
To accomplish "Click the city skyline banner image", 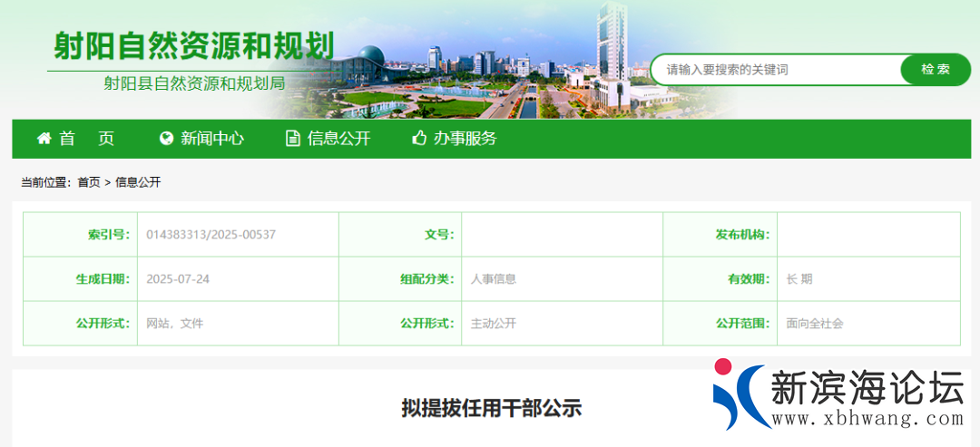I will [508, 73].
